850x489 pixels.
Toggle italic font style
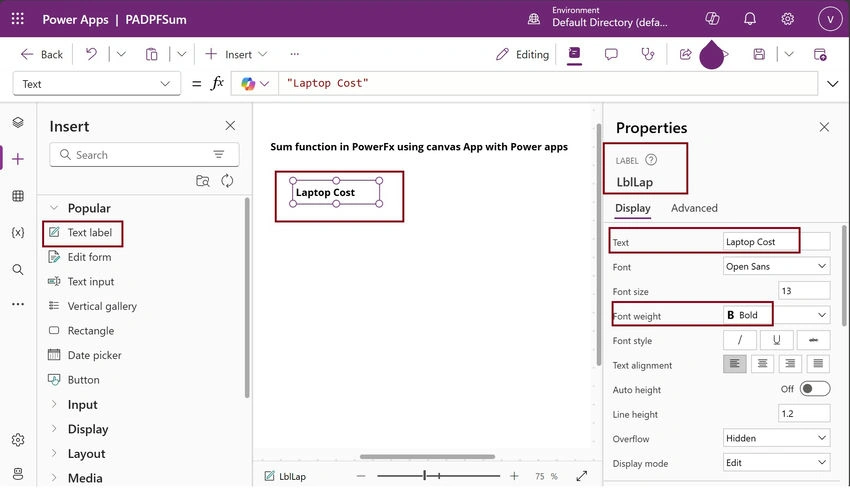[x=739, y=340]
